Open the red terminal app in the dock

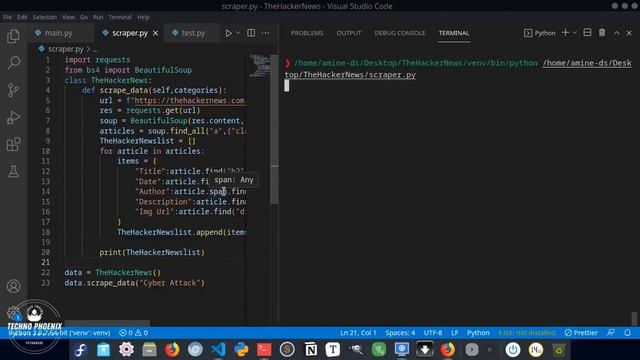(x=264, y=350)
